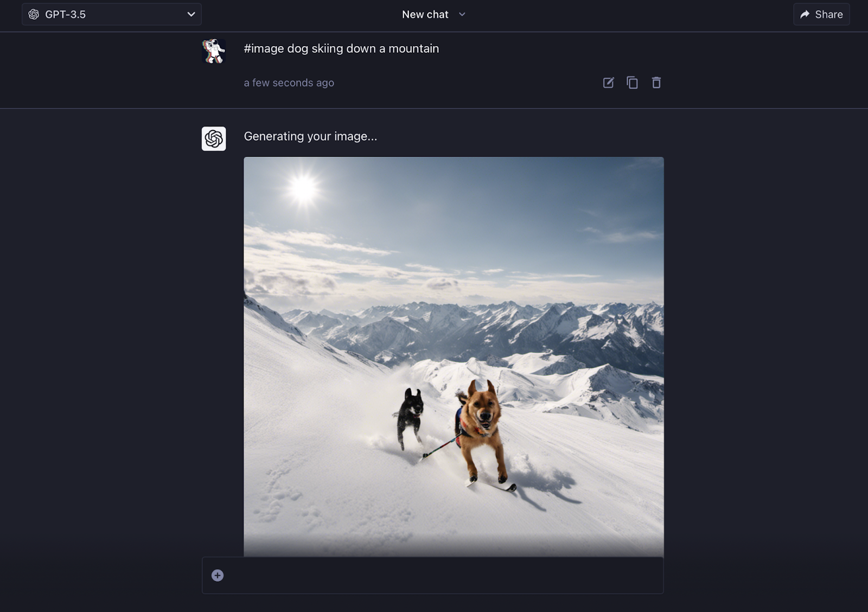Open the GPT-3.5 model selector dropdown
This screenshot has width=868, height=612.
point(112,14)
